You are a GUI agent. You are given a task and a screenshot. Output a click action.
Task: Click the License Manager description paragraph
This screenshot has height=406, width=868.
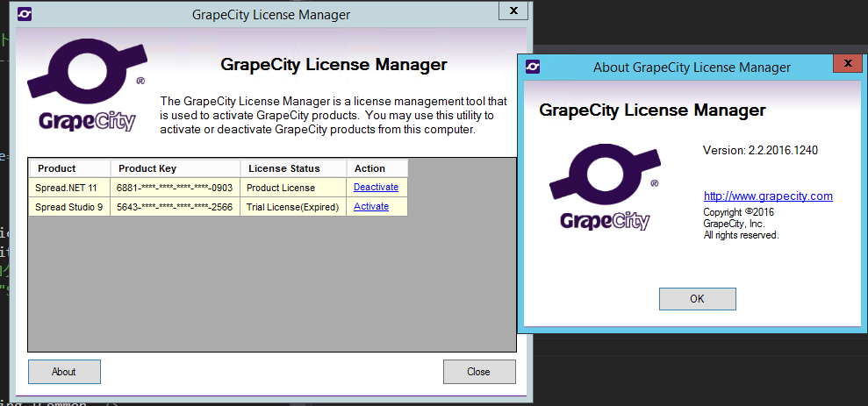click(x=334, y=116)
